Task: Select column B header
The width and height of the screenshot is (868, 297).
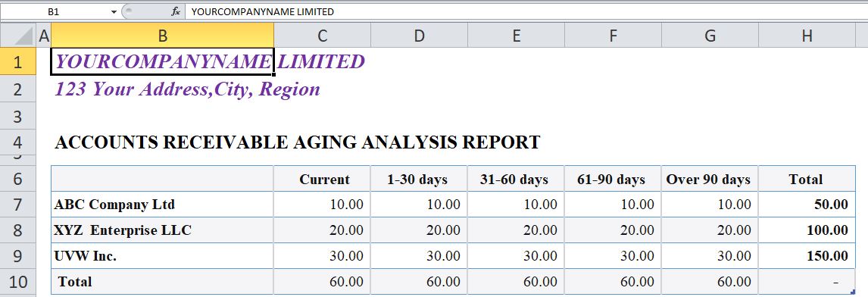Action: 162,36
